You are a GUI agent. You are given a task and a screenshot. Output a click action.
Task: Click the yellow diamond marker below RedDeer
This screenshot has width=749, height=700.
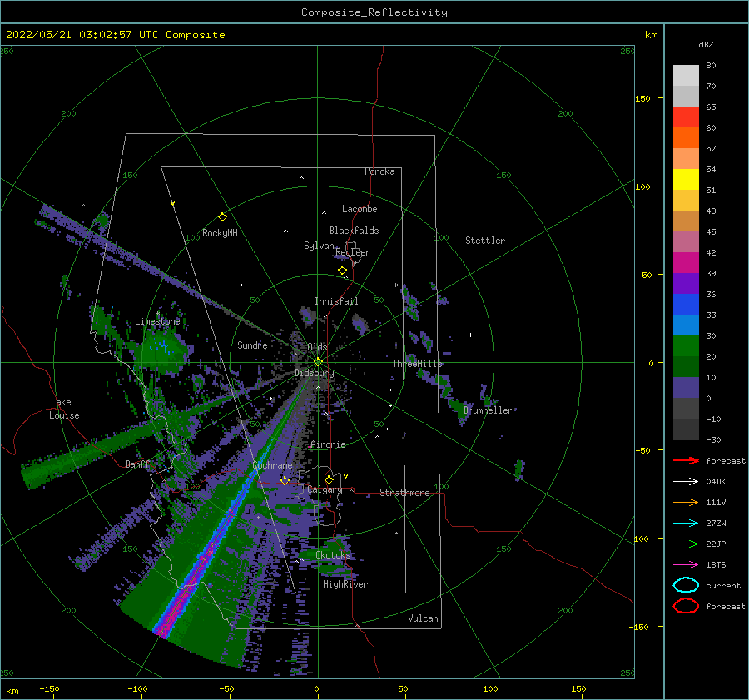[342, 271]
